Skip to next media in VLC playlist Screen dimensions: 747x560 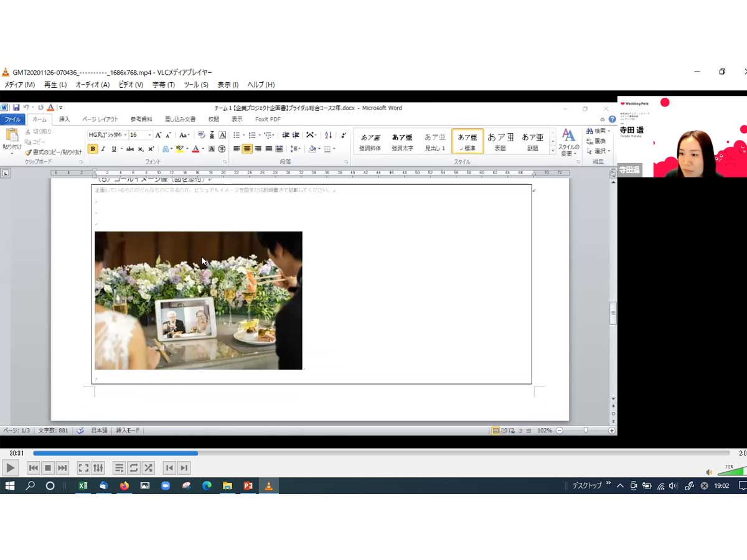[x=62, y=468]
